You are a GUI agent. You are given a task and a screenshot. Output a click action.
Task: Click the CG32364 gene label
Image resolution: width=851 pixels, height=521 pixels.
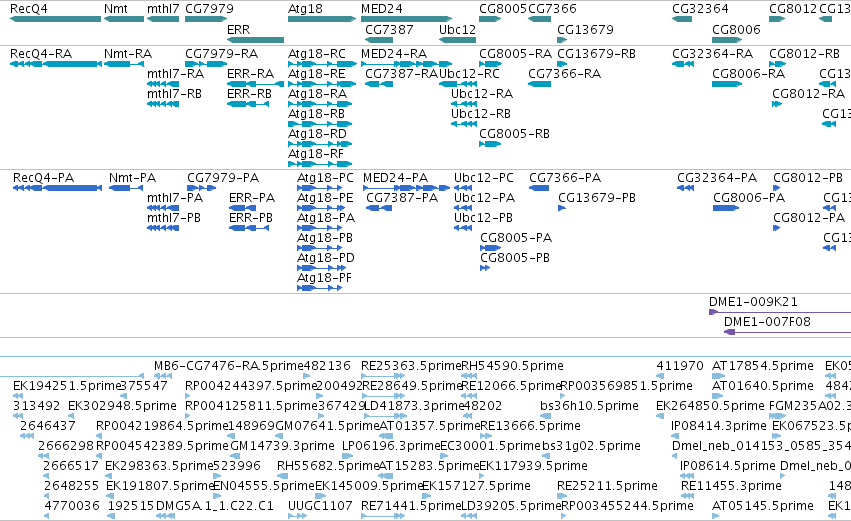click(700, 9)
